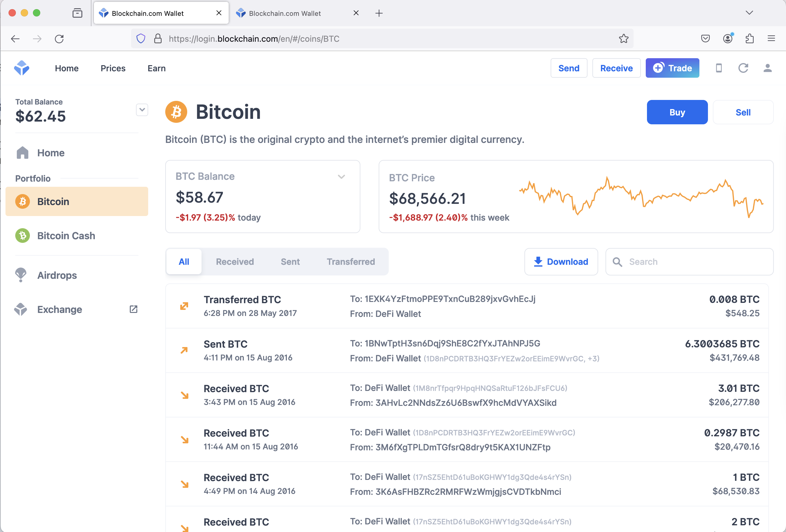Switch to the Sent transactions tab

290,262
